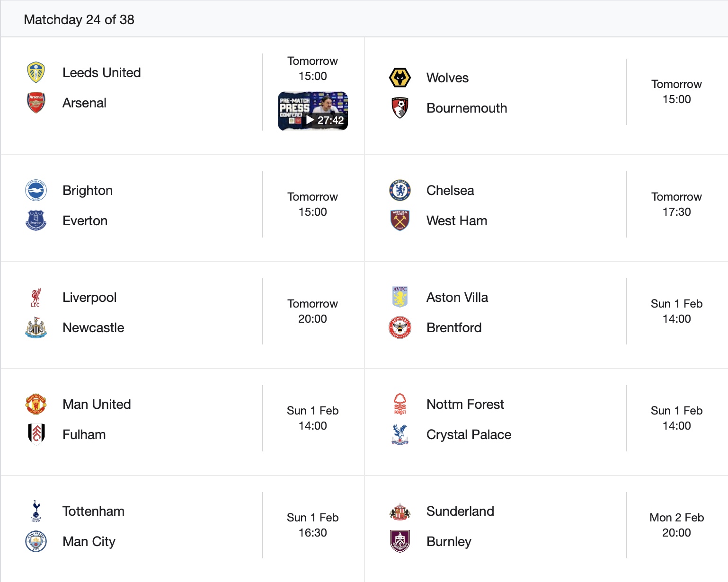Screen dimensions: 728x582
Task: Click the Matchday 24 of 38 header
Action: (x=79, y=19)
